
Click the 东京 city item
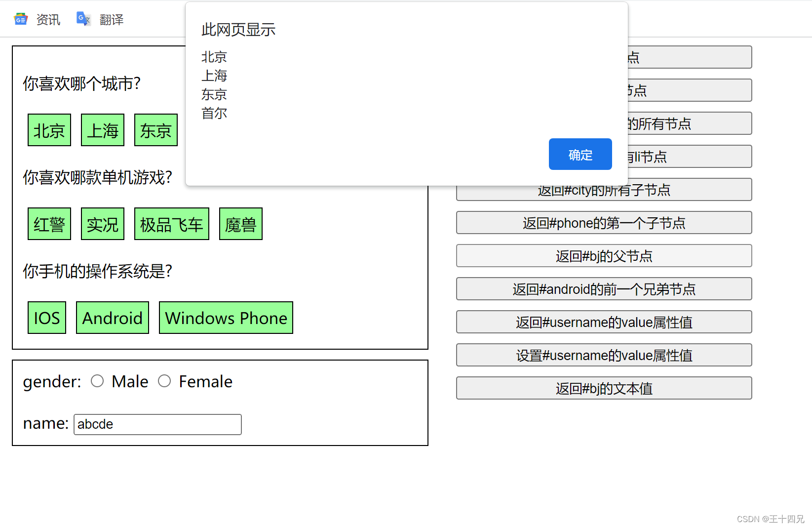[156, 130]
